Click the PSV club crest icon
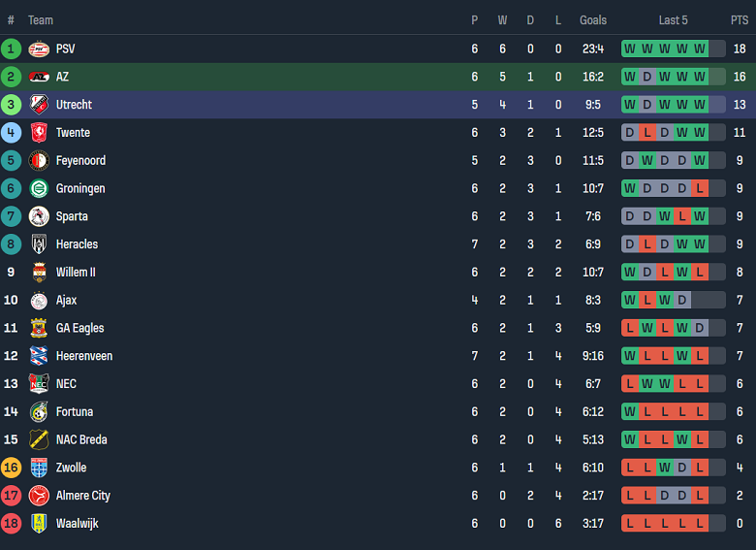Viewport: 756px width, 550px height. [39, 49]
